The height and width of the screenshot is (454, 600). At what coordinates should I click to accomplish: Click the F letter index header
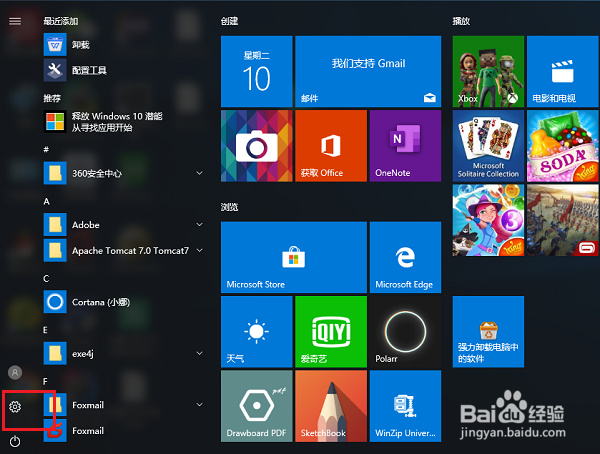coord(45,381)
